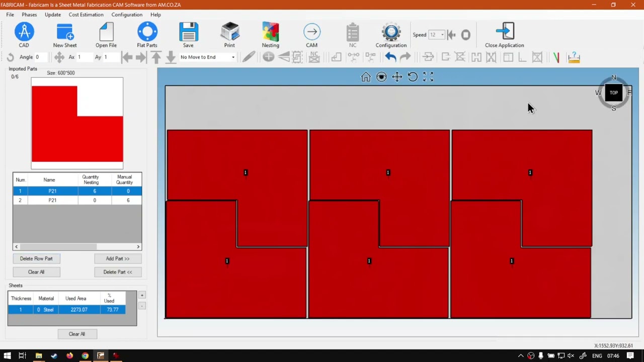Click the blue Undo arrow
The height and width of the screenshot is (362, 644).
pyautogui.click(x=390, y=57)
